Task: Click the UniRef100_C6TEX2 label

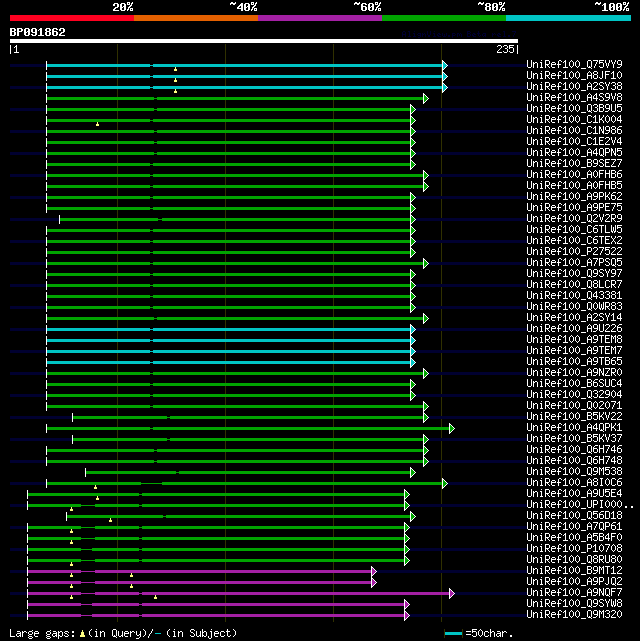Action: [x=574, y=241]
